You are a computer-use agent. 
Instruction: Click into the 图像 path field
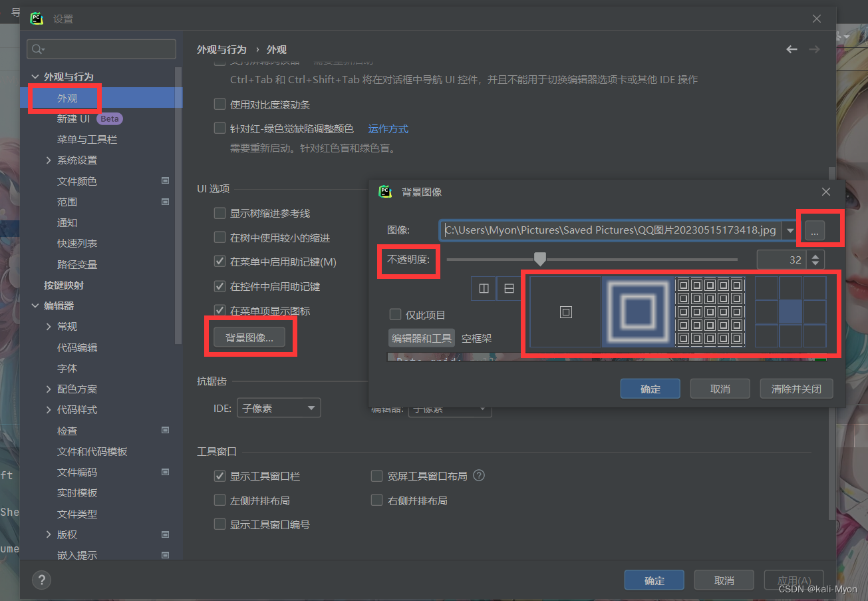[612, 230]
